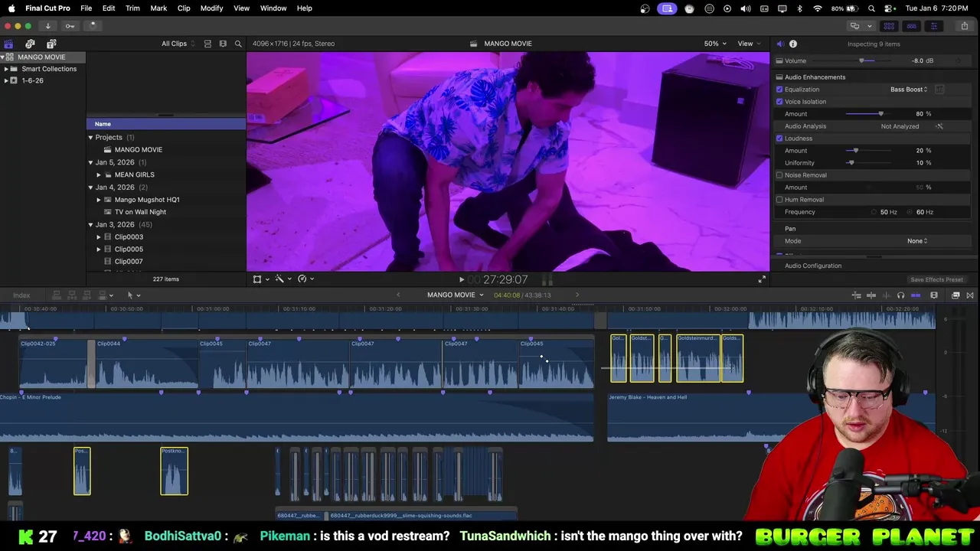The image size is (980, 551).
Task: Open the Mark menu
Action: point(158,8)
